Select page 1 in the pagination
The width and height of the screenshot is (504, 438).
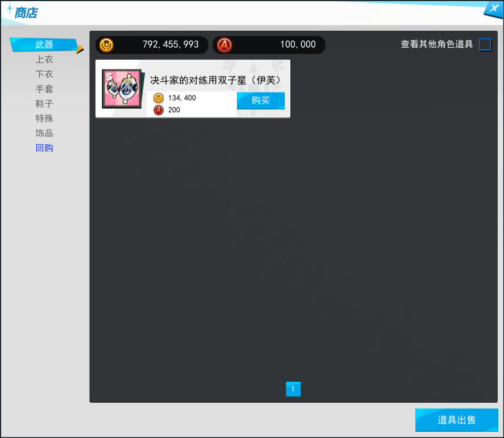pos(293,389)
